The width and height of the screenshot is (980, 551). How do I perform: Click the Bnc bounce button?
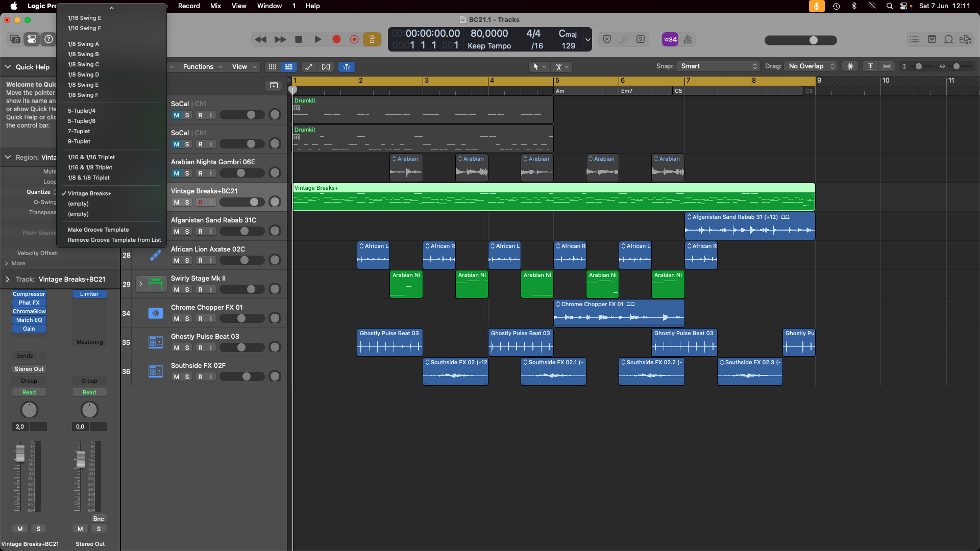(x=99, y=519)
